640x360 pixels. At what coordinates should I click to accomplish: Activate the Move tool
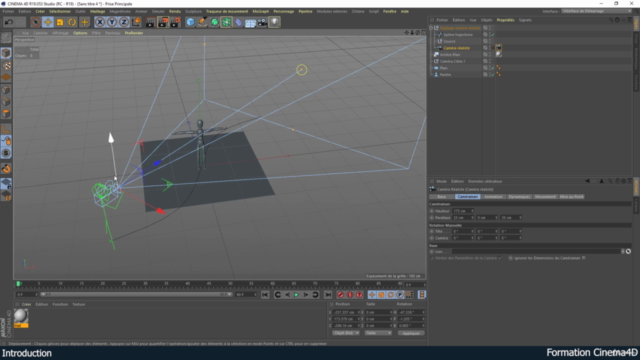click(48, 22)
